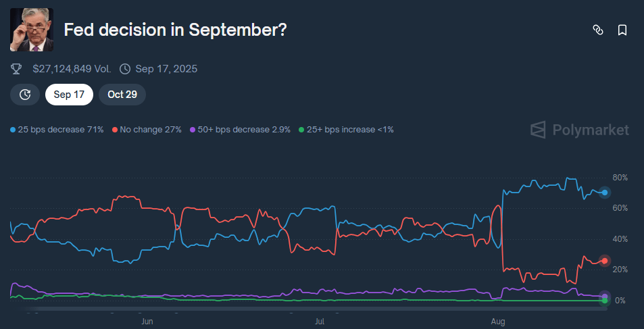Click the $27,124,849 Vol. text
The image size is (644, 329).
coord(72,69)
